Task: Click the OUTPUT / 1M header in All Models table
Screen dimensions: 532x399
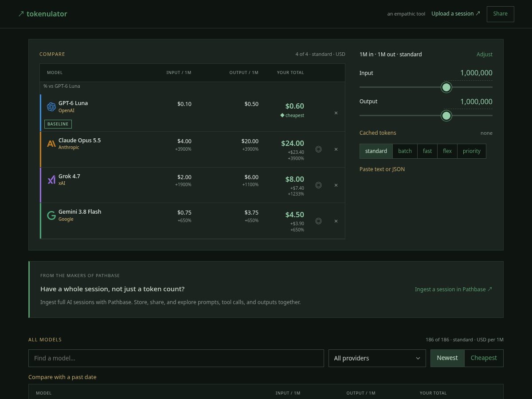Action: point(361,393)
